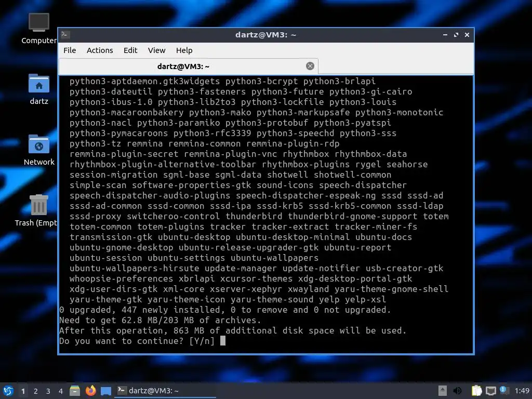The image size is (532, 399).
Task: Open the Trash desktop icon
Action: coord(37,210)
